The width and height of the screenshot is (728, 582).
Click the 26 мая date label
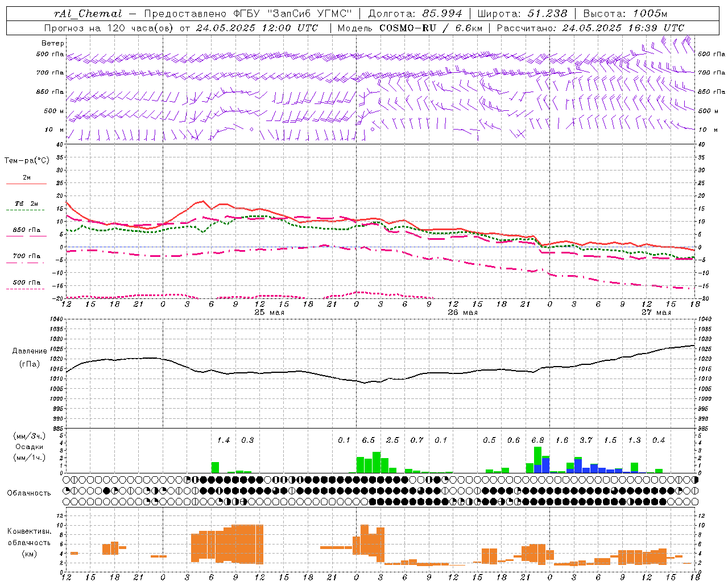[462, 313]
